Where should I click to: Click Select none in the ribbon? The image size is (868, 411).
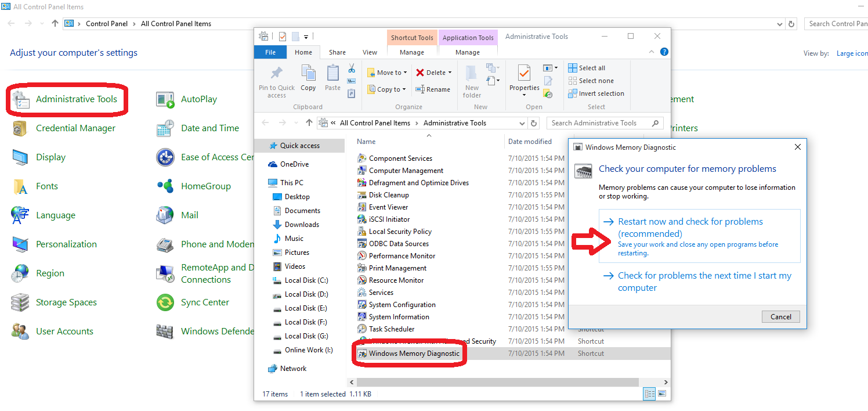tap(591, 81)
